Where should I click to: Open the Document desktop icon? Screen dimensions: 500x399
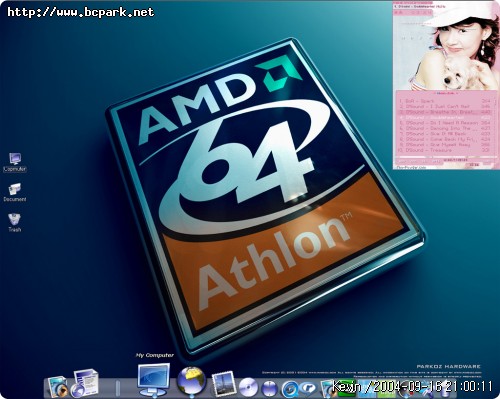(x=14, y=192)
